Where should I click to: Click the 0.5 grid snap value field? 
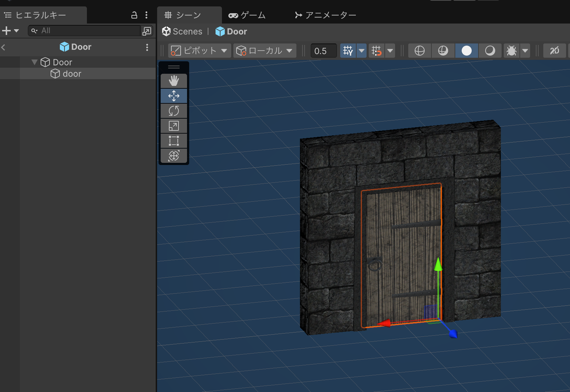click(x=323, y=50)
